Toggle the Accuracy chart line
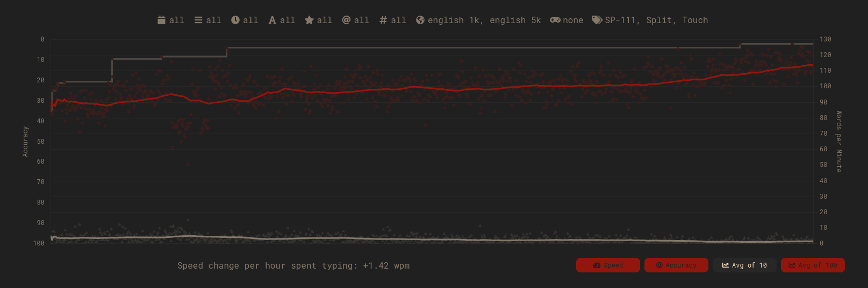This screenshot has height=288, width=868. coord(676,265)
